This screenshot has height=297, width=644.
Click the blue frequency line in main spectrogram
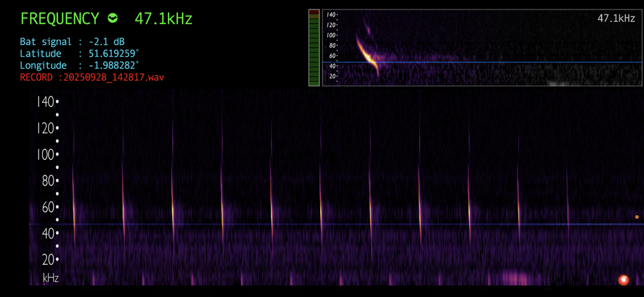click(x=336, y=224)
